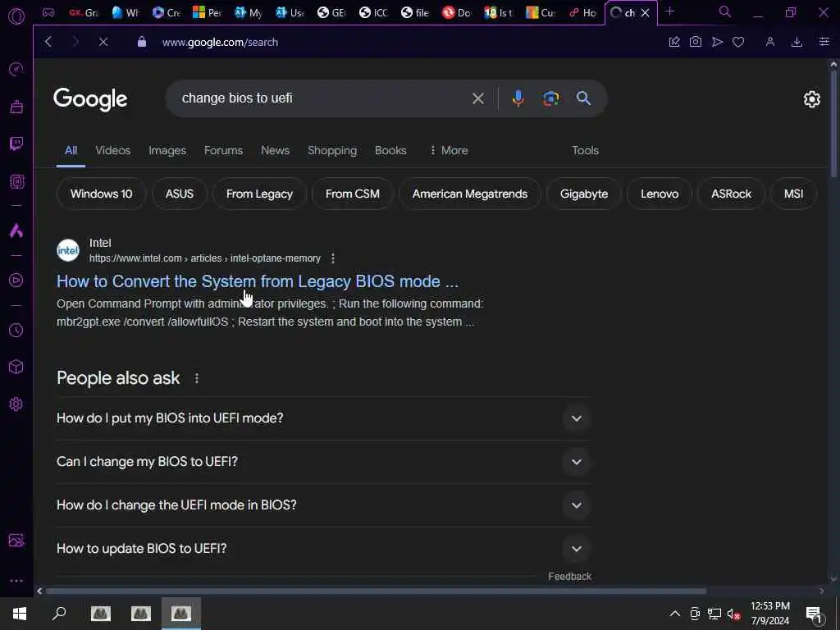Image resolution: width=840 pixels, height=630 pixels.
Task: Click the muted volume tray icon
Action: point(733,614)
